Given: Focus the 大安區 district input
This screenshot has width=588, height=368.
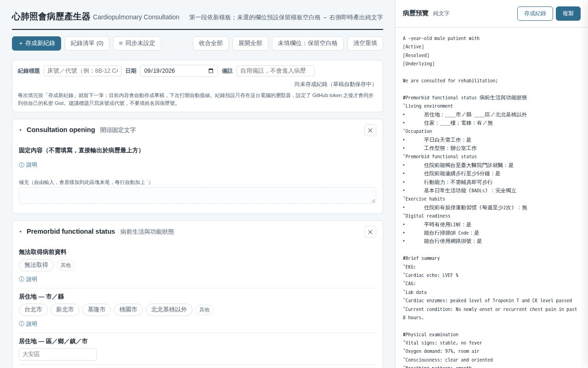Looking at the screenshot, I should pyautogui.click(x=58, y=354).
